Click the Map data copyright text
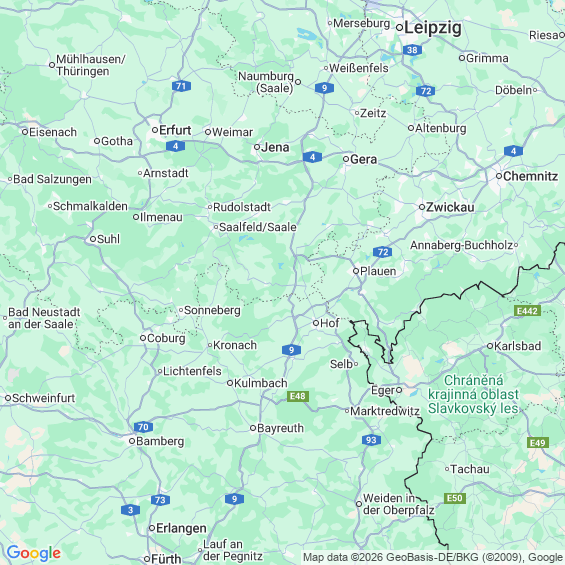The height and width of the screenshot is (565, 565). pos(433,557)
